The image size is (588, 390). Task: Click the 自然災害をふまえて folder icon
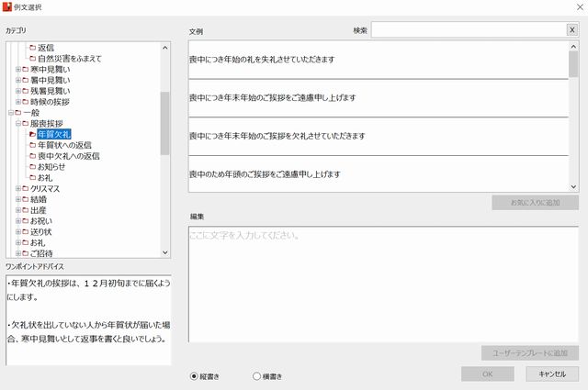pyautogui.click(x=33, y=59)
